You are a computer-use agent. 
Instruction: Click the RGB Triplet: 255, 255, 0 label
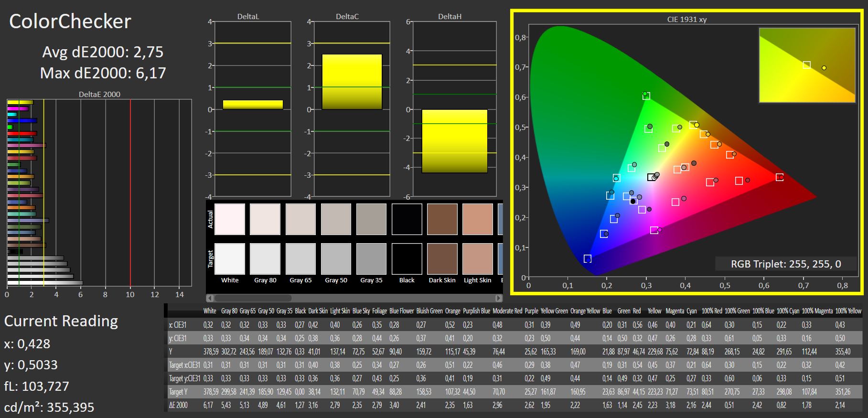[x=786, y=264]
